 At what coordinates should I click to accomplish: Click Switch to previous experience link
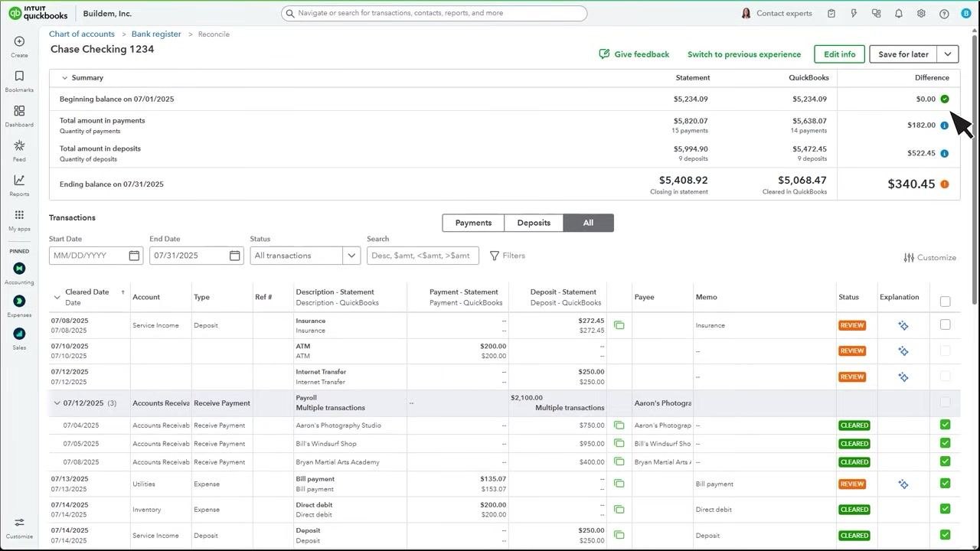coord(744,54)
